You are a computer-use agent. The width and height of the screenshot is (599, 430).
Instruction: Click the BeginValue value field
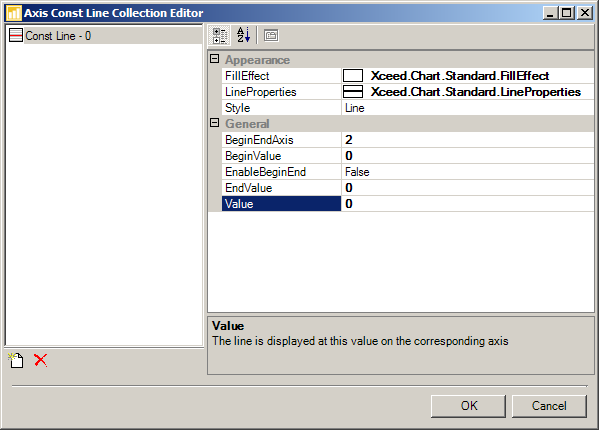467,156
